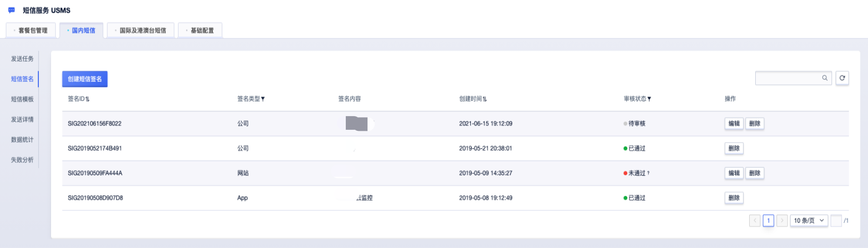Expand the 10 条/页 page size dropdown

click(x=809, y=221)
